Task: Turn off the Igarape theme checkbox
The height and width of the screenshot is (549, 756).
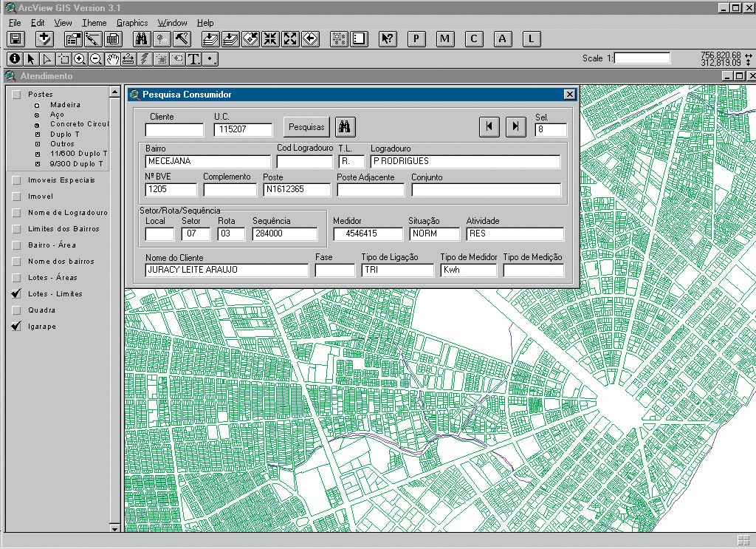Action: (x=16, y=327)
